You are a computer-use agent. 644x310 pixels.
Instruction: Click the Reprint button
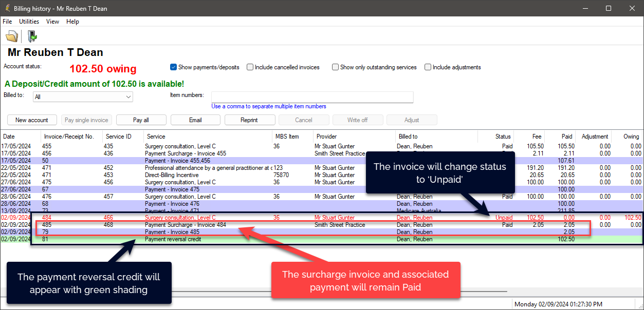click(249, 120)
